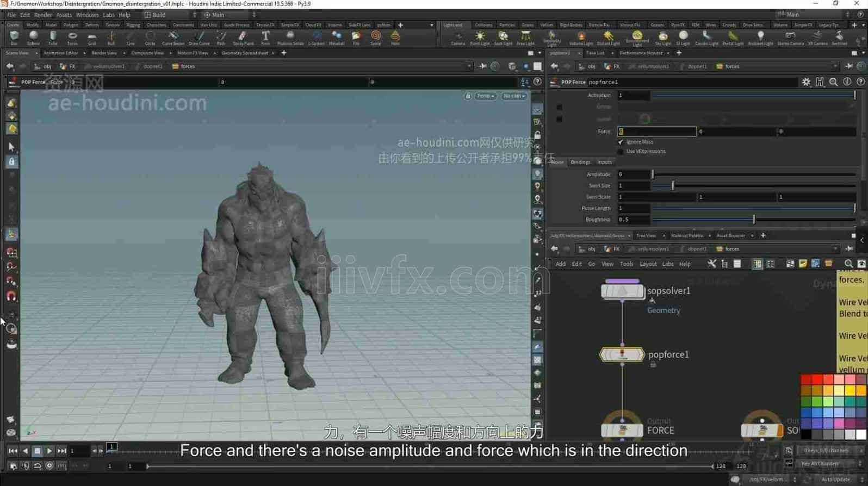The height and width of the screenshot is (486, 868).
Task: Enable Use VEXpressions checkbox
Action: (621, 152)
